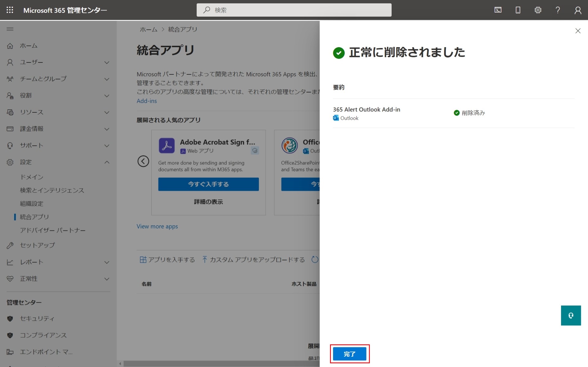Collapse the navigation hamburger menu
This screenshot has width=588, height=367.
[x=10, y=29]
